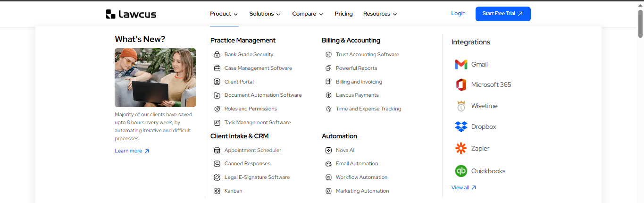Click the What's New promotional image
This screenshot has height=203, width=644.
(155, 78)
